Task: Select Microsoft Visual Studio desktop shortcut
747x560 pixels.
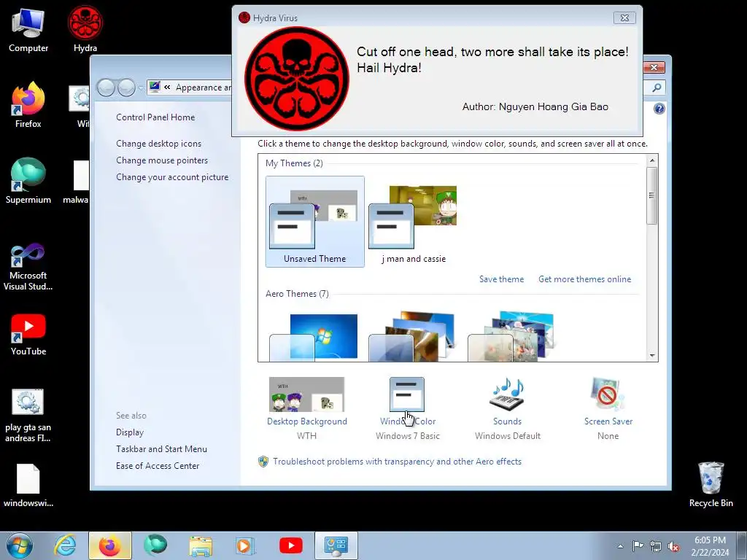Action: pos(28,267)
